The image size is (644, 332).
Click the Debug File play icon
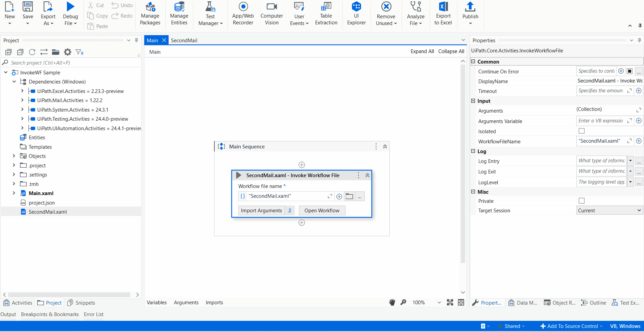70,6
